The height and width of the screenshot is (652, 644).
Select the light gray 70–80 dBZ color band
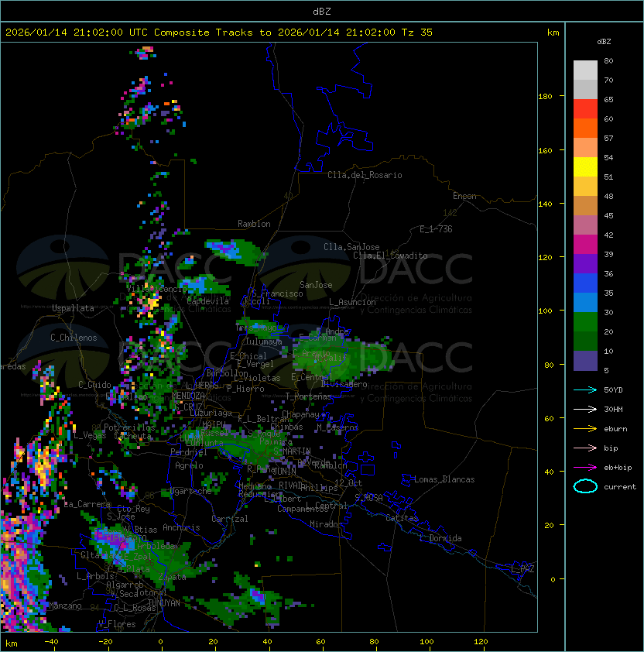[585, 70]
